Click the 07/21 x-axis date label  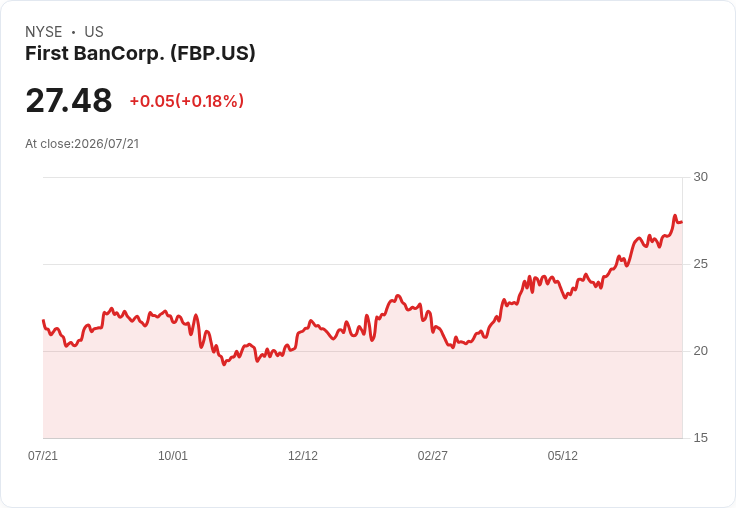43,455
